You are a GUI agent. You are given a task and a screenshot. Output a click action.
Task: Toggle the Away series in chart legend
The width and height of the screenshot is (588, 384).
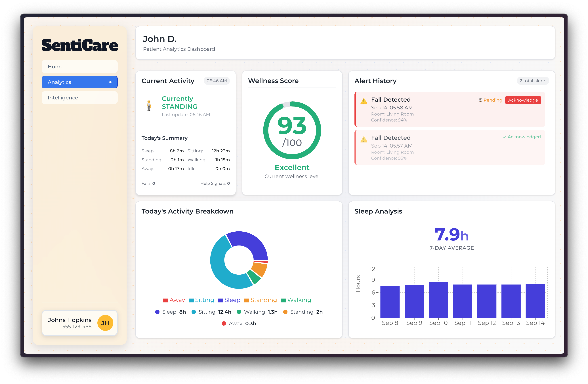174,300
